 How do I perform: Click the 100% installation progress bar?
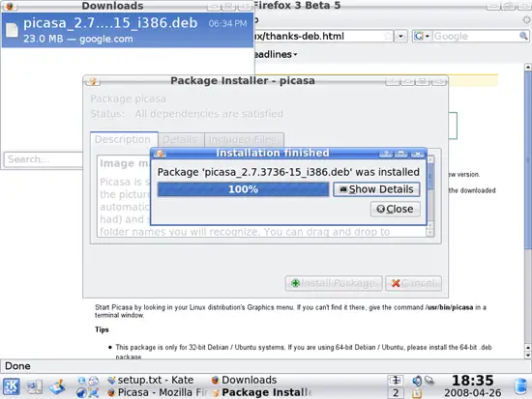[243, 189]
